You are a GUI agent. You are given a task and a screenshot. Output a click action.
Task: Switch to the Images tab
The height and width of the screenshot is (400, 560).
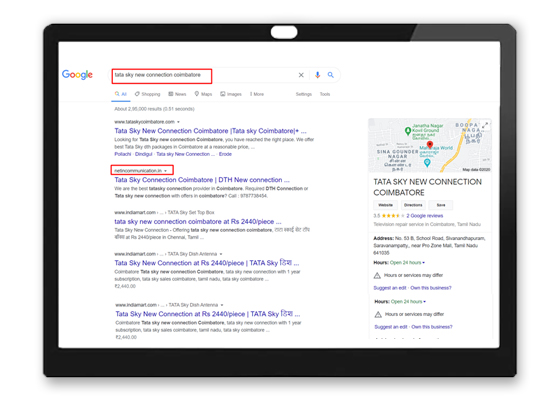231,94
